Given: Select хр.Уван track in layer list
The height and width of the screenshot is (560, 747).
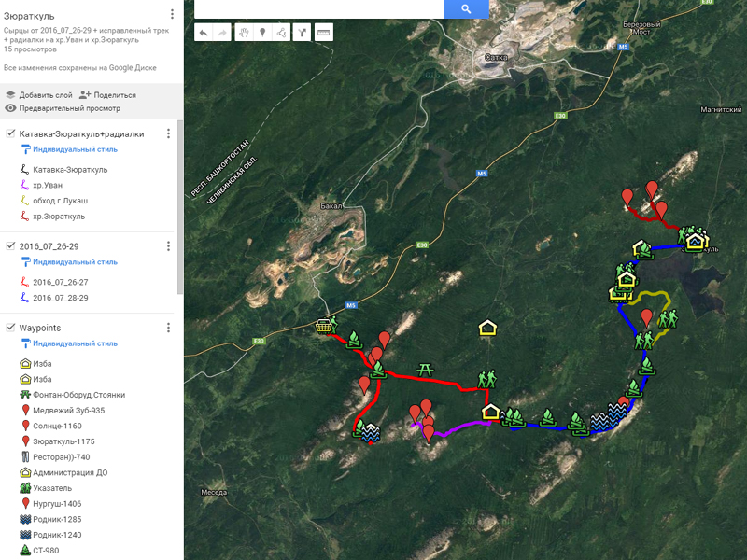Looking at the screenshot, I should click(x=47, y=186).
